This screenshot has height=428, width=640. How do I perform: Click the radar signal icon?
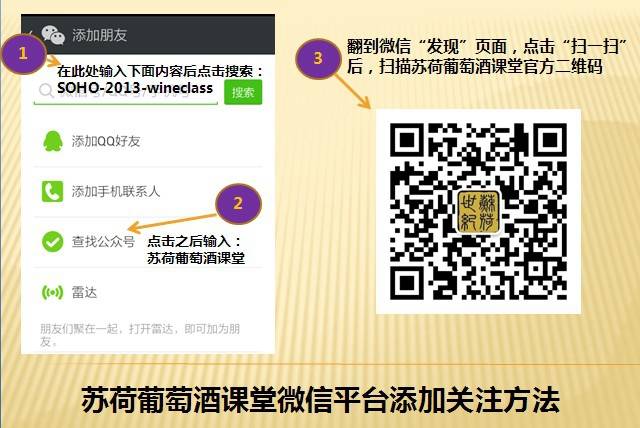(53, 292)
